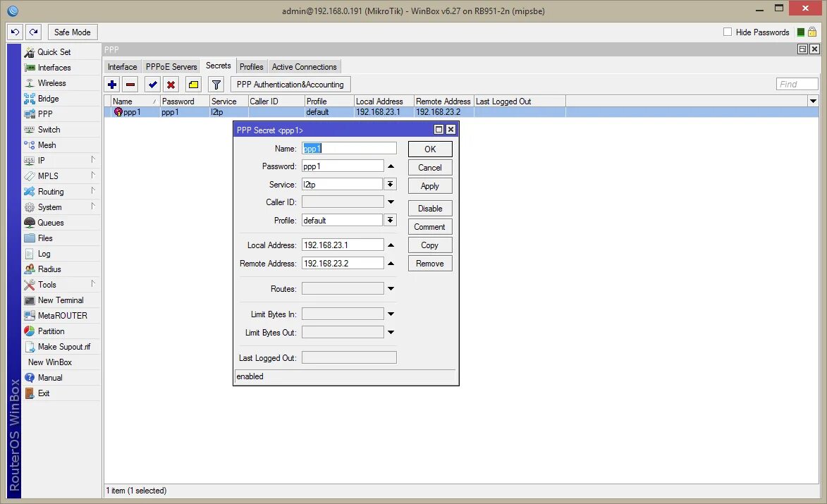Open the Mesh sidebar item

[61, 145]
